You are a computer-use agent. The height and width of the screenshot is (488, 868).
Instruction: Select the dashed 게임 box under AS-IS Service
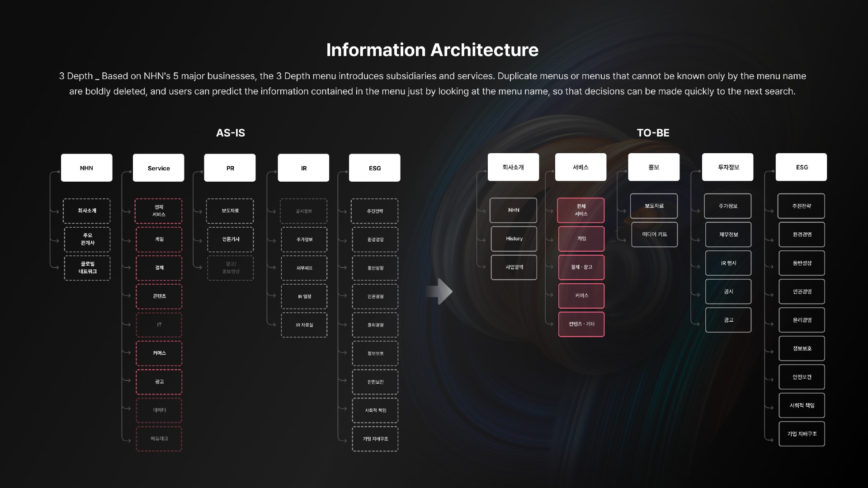159,239
